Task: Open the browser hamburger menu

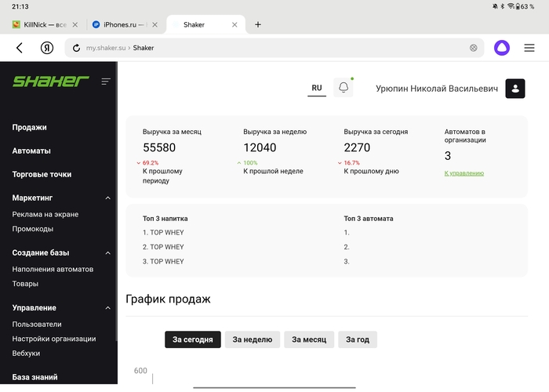Action: pos(529,48)
